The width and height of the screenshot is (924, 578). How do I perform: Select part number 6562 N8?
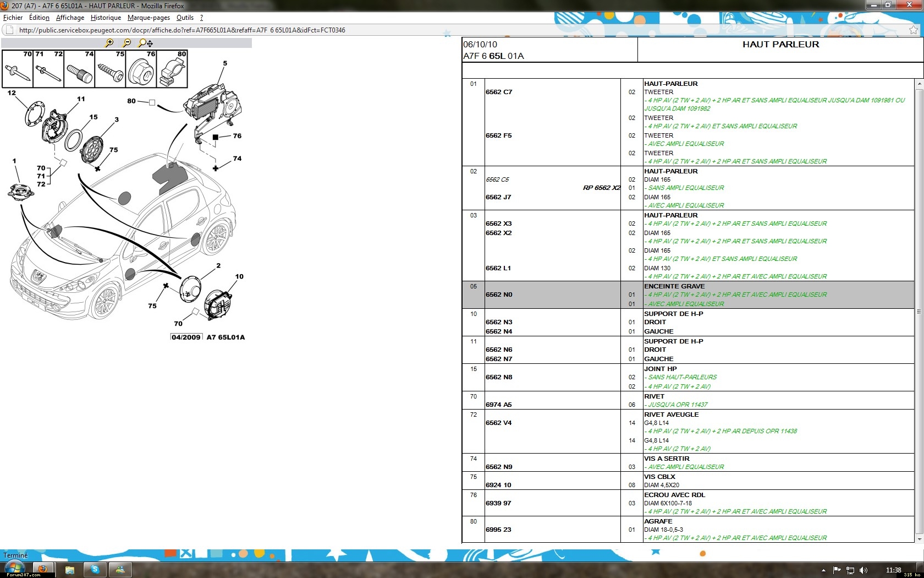click(499, 377)
